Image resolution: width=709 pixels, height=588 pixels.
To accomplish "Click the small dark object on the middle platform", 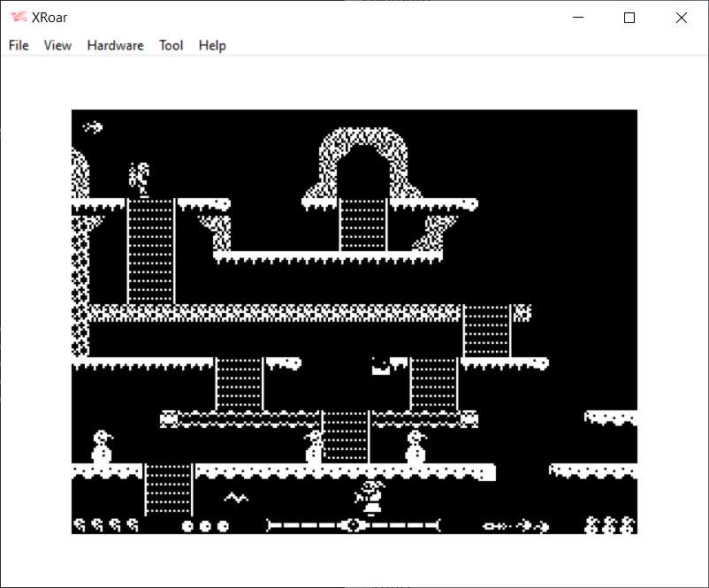I will tap(381, 365).
